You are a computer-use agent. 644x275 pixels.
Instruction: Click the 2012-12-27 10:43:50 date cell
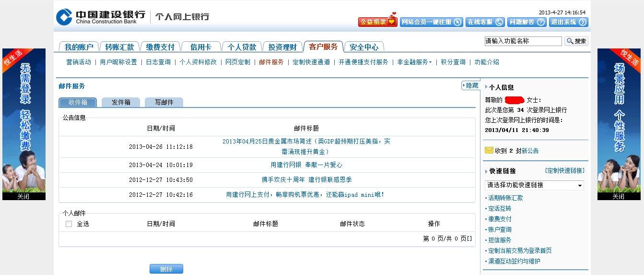161,180
